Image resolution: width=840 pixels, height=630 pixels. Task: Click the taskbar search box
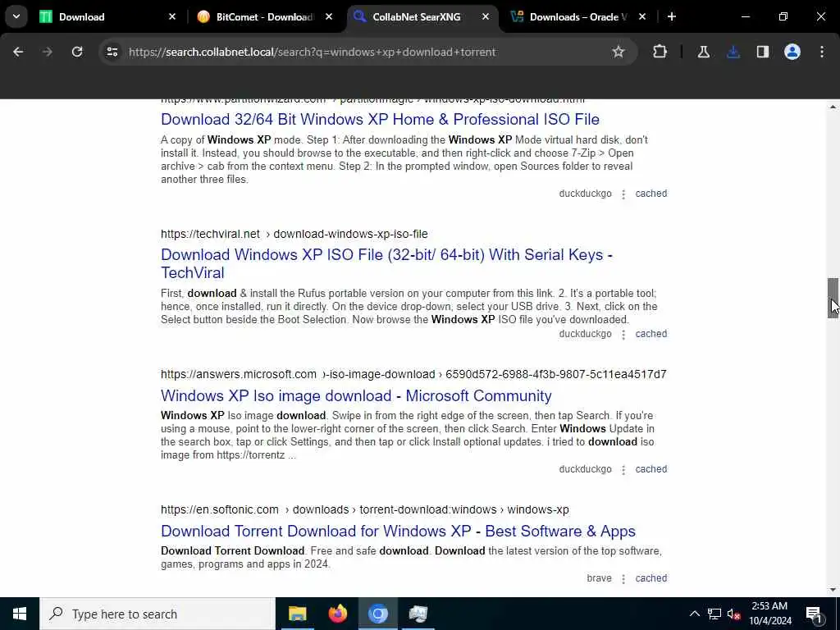point(157,614)
